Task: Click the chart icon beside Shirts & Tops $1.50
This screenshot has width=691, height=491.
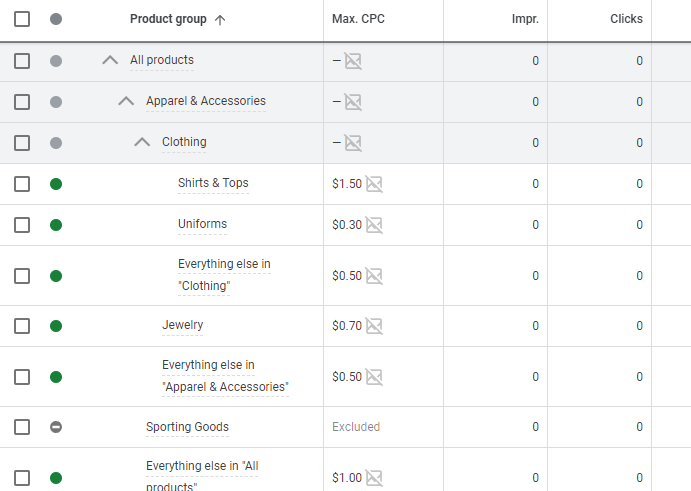Action: coord(374,184)
